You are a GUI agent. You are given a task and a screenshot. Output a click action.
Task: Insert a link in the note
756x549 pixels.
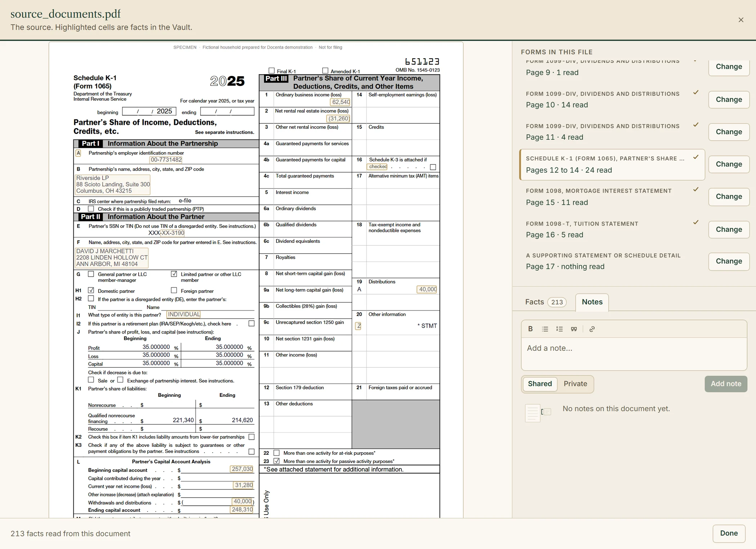[592, 329]
